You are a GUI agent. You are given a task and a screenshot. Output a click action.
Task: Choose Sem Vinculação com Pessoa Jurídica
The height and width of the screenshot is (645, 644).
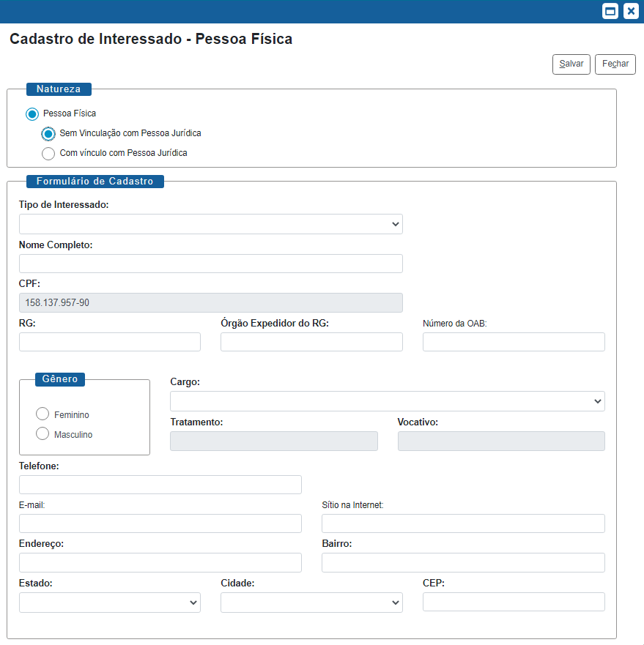click(x=48, y=134)
